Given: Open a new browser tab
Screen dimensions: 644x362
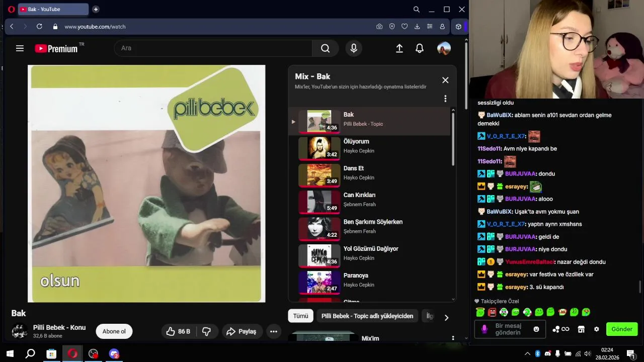Looking at the screenshot, I should [96, 9].
